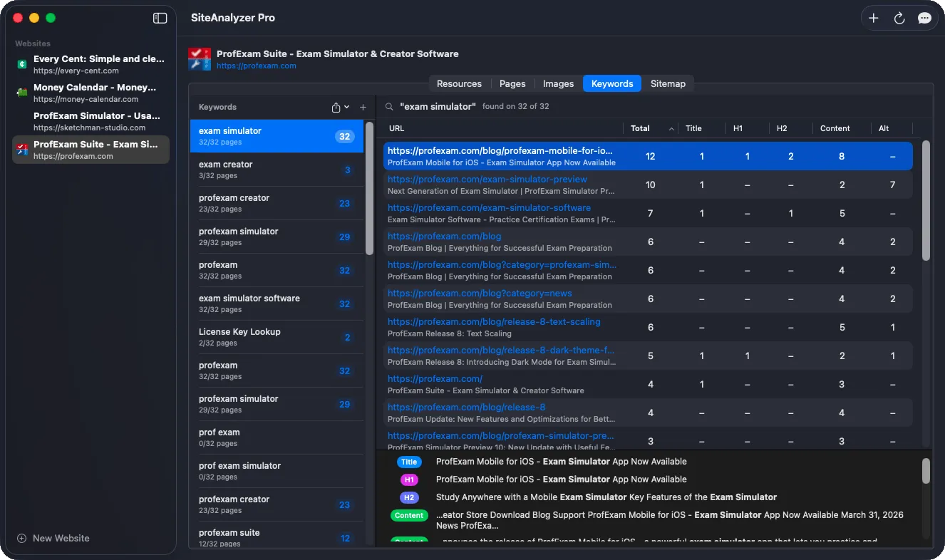
Task: Select the 'exam creator' keyword row
Action: [277, 170]
